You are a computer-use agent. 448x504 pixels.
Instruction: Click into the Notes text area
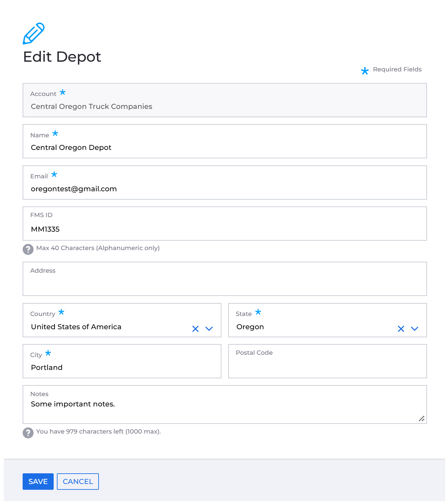(225, 404)
